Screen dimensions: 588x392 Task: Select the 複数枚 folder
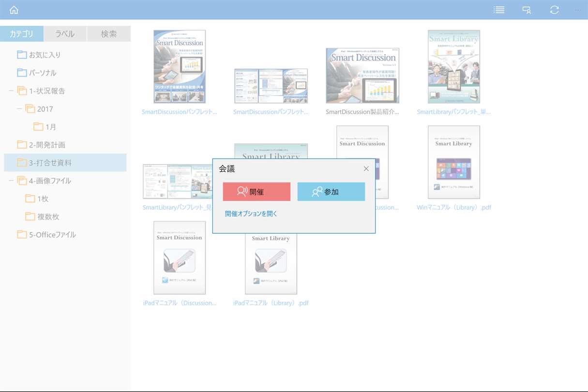(48, 216)
